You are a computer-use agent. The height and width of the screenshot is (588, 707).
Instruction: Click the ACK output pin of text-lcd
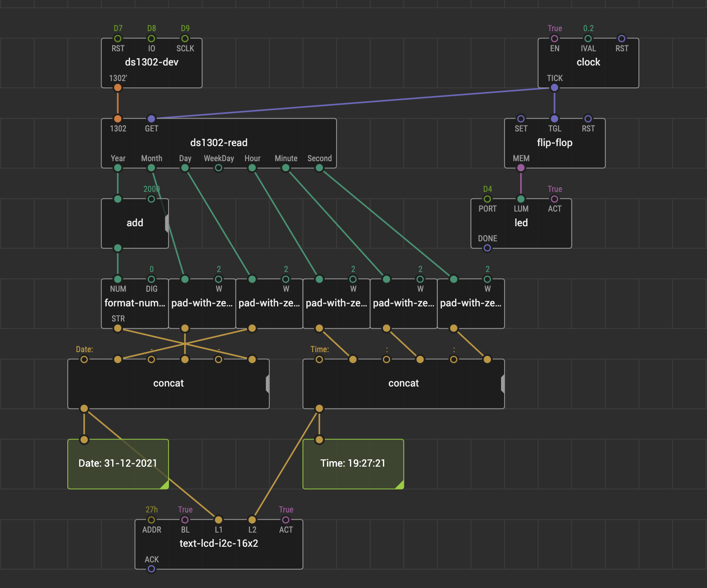[x=152, y=569]
